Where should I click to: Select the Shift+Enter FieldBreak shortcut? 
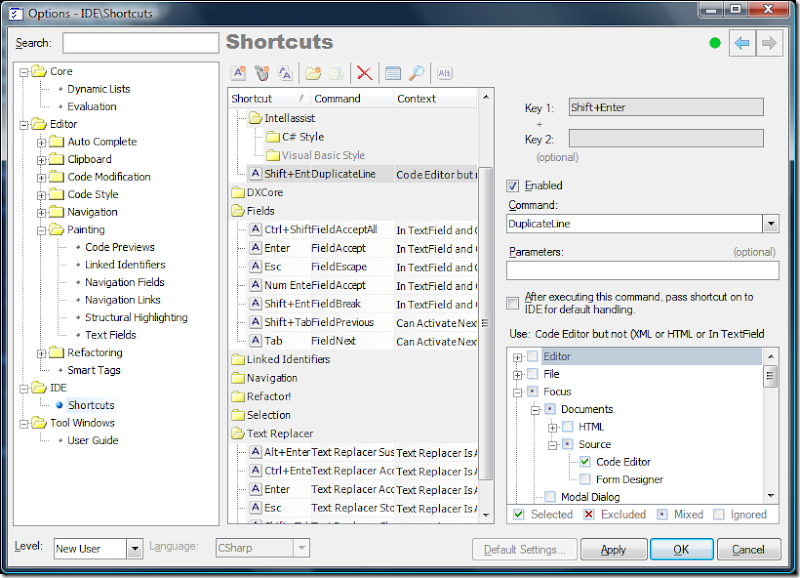coord(362,304)
